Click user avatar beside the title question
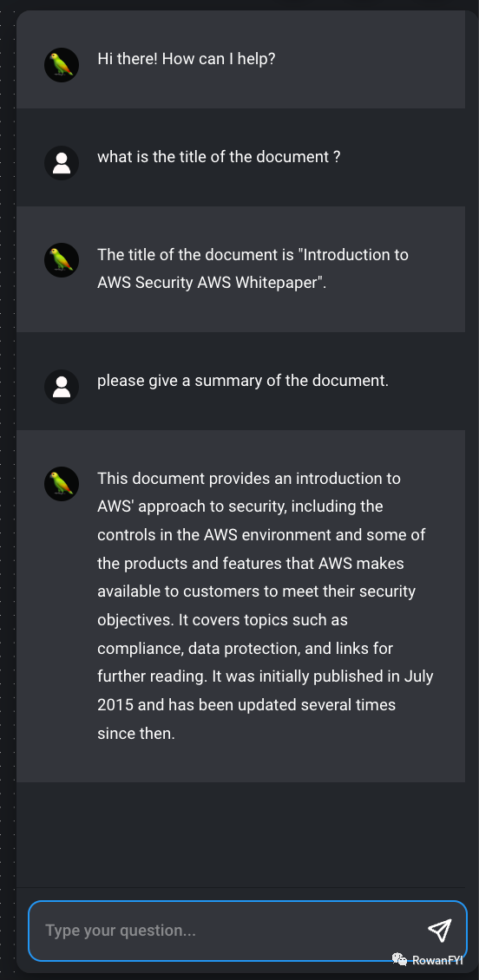 tap(62, 162)
